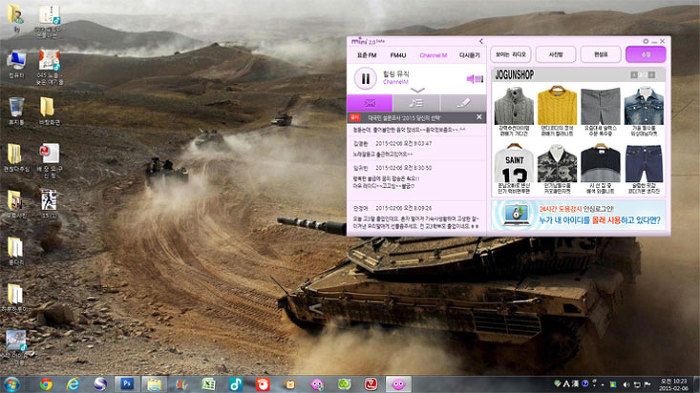Launch Google Chrome from the taskbar
Screen dimensions: 700x393
point(46,384)
